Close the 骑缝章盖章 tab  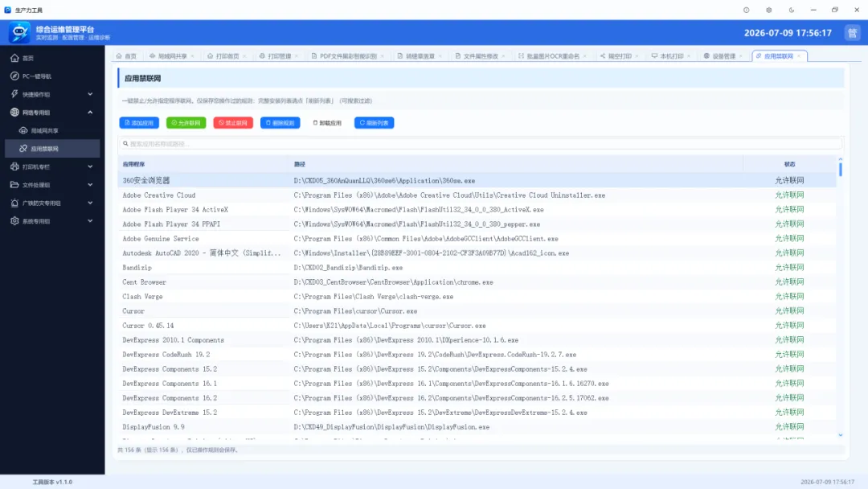click(440, 56)
